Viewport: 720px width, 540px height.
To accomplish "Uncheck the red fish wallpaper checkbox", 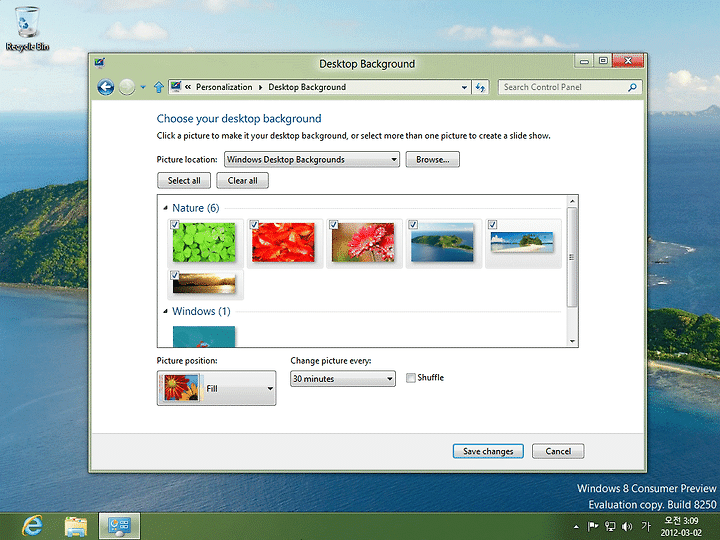I will 254,224.
